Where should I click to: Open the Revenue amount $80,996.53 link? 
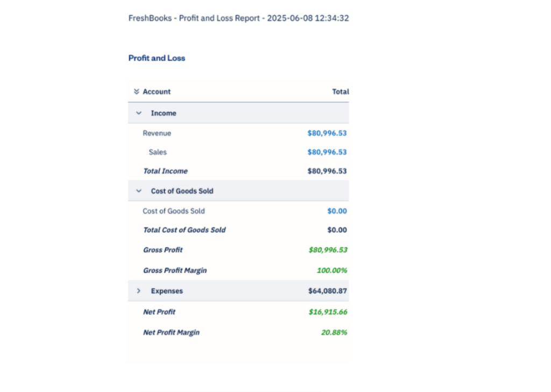(x=327, y=133)
